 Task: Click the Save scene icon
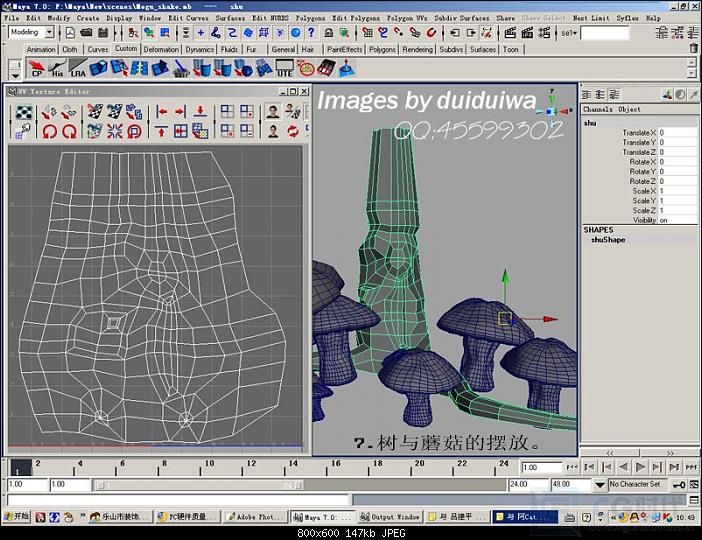coord(103,33)
